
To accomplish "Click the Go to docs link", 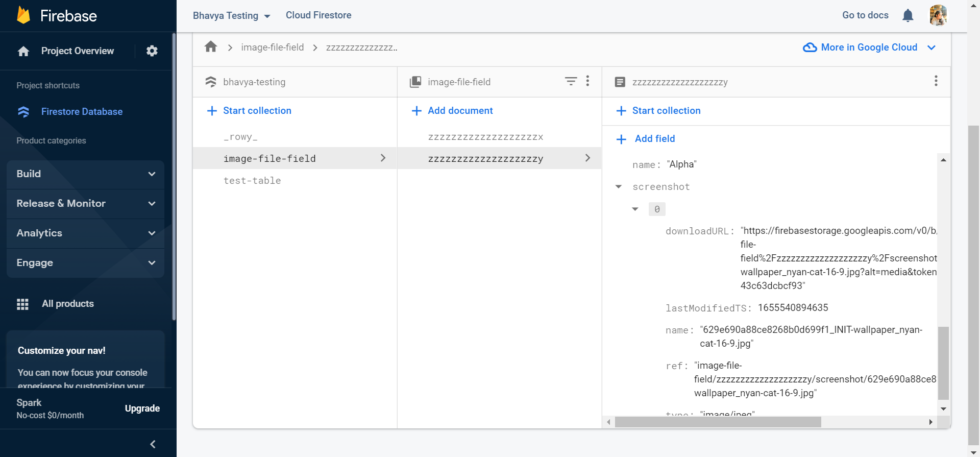I will [x=865, y=15].
